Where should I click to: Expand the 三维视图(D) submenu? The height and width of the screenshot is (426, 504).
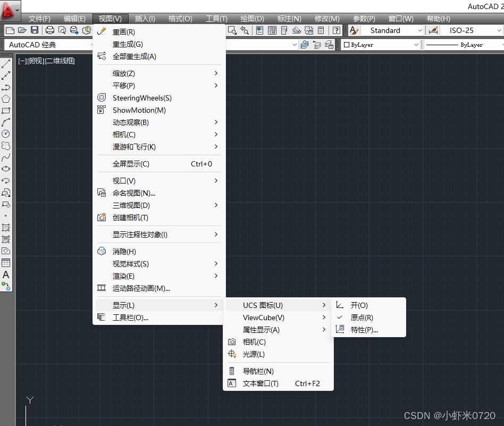(x=159, y=205)
